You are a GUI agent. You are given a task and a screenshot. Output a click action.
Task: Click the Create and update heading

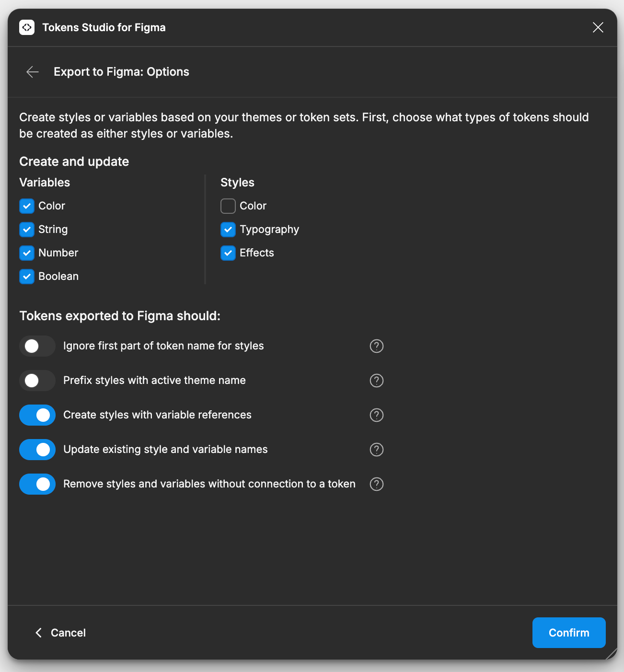coord(74,162)
